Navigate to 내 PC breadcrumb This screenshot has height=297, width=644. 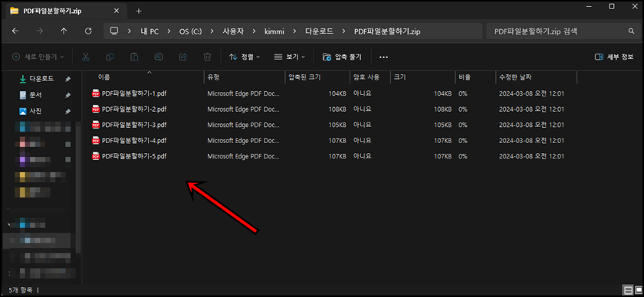149,31
